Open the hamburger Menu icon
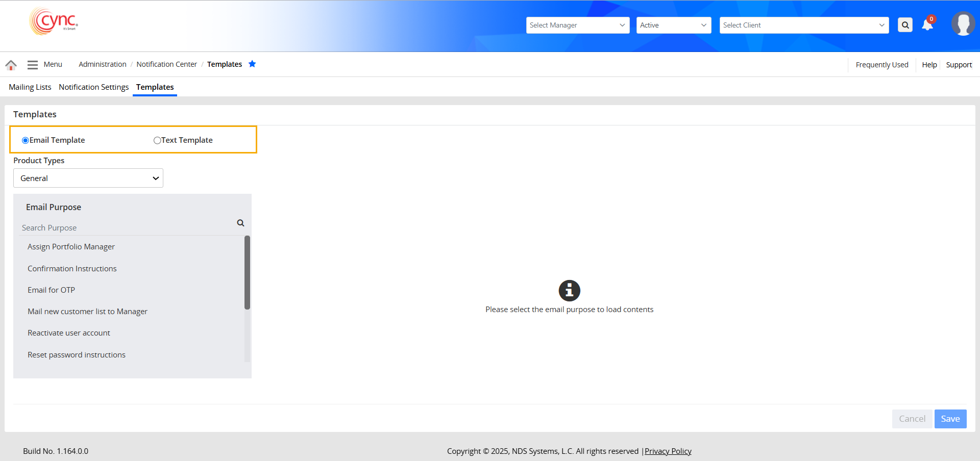This screenshot has width=980, height=461. 33,65
